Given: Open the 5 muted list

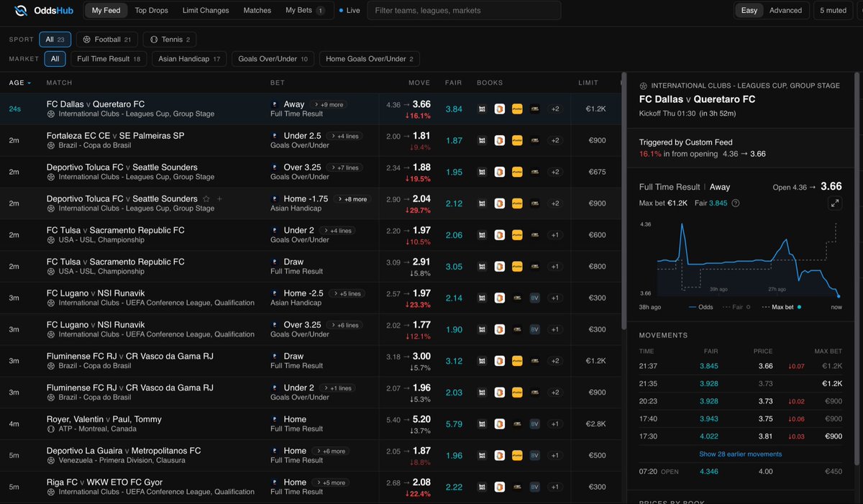Looking at the screenshot, I should (834, 11).
